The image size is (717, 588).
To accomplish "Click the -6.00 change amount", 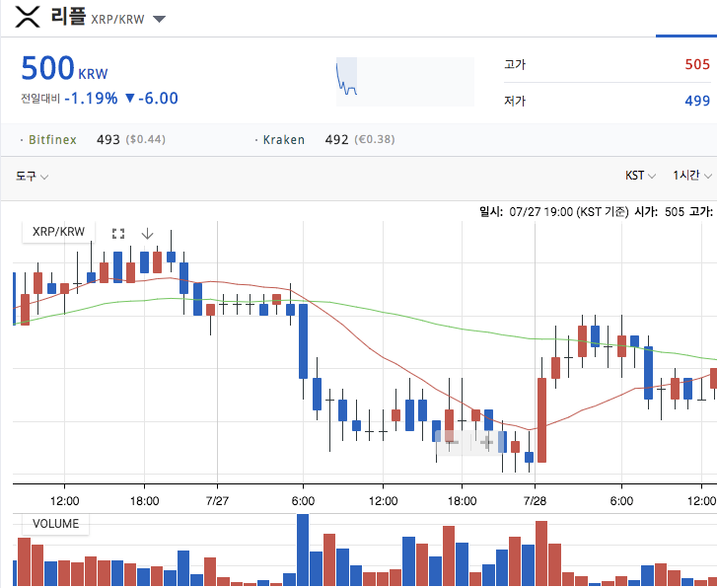I will point(158,99).
